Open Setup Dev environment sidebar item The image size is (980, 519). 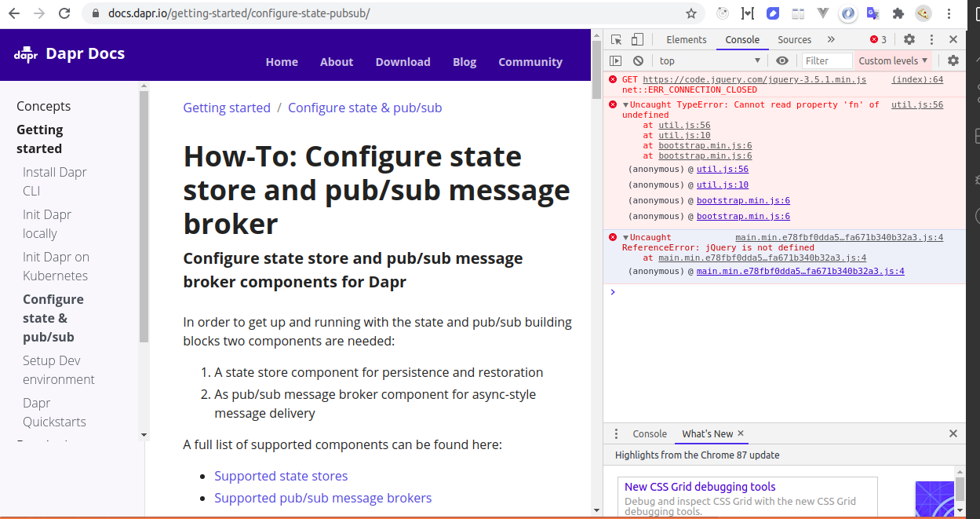[x=59, y=370]
